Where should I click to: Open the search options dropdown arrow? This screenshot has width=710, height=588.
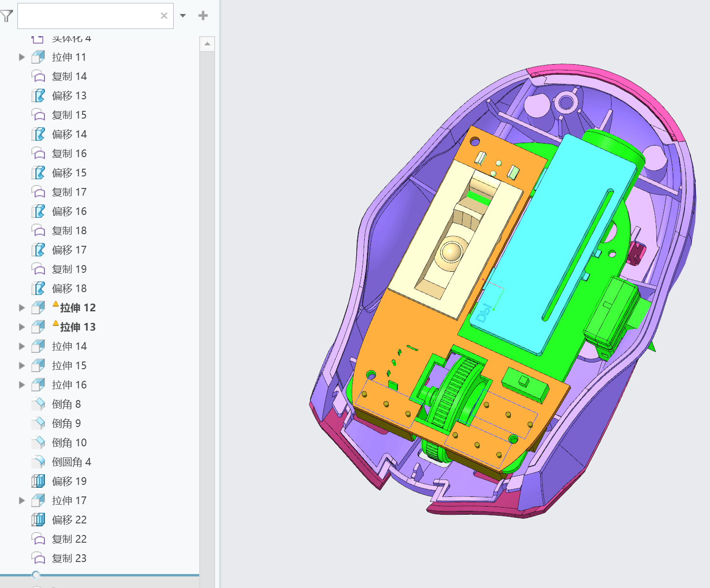click(183, 16)
